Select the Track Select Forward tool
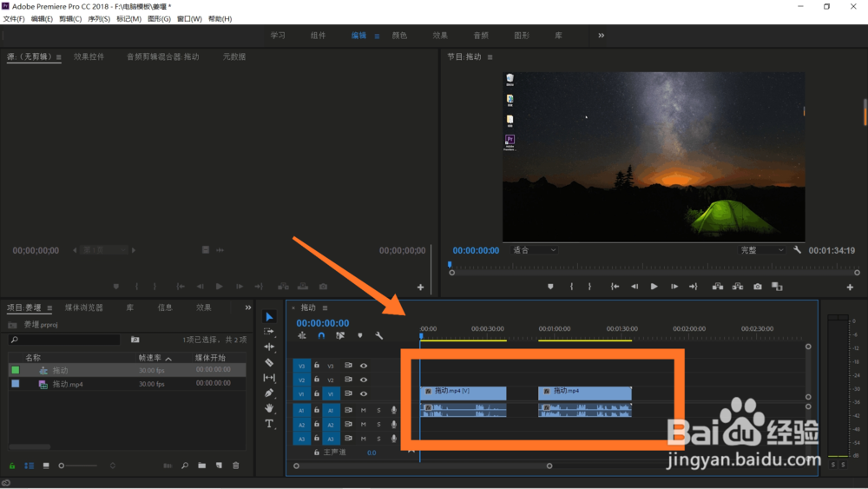The width and height of the screenshot is (868, 489). tap(269, 331)
